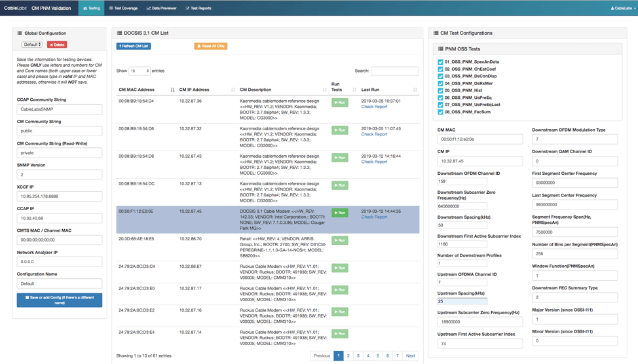This screenshot has width=638, height=364.
Task: Run tests for CM 00:08:B9:18:54:D6
Action: coord(340,130)
